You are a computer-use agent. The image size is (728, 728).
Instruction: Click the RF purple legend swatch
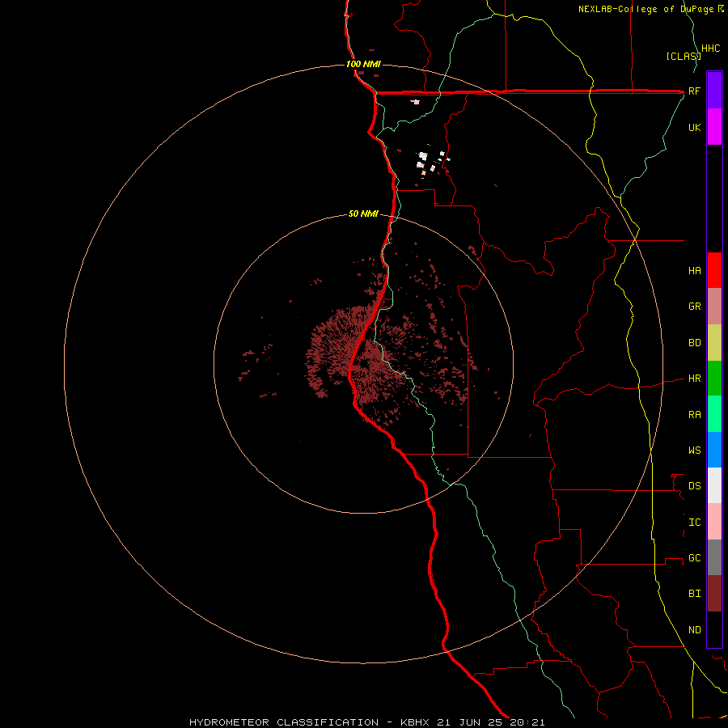714,91
